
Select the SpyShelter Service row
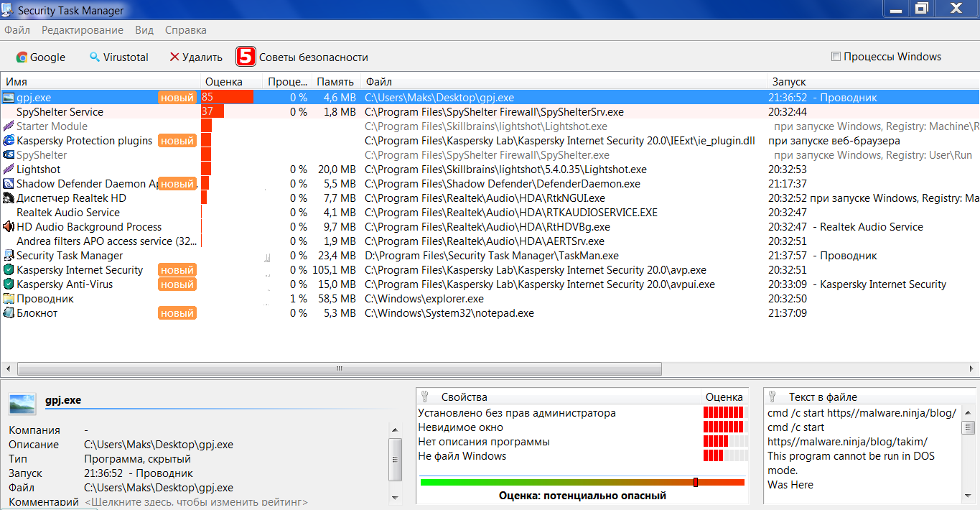pos(490,112)
